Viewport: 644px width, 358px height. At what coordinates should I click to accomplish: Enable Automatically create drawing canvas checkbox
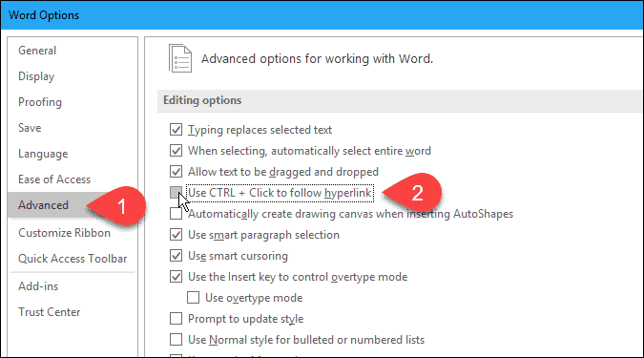point(176,214)
